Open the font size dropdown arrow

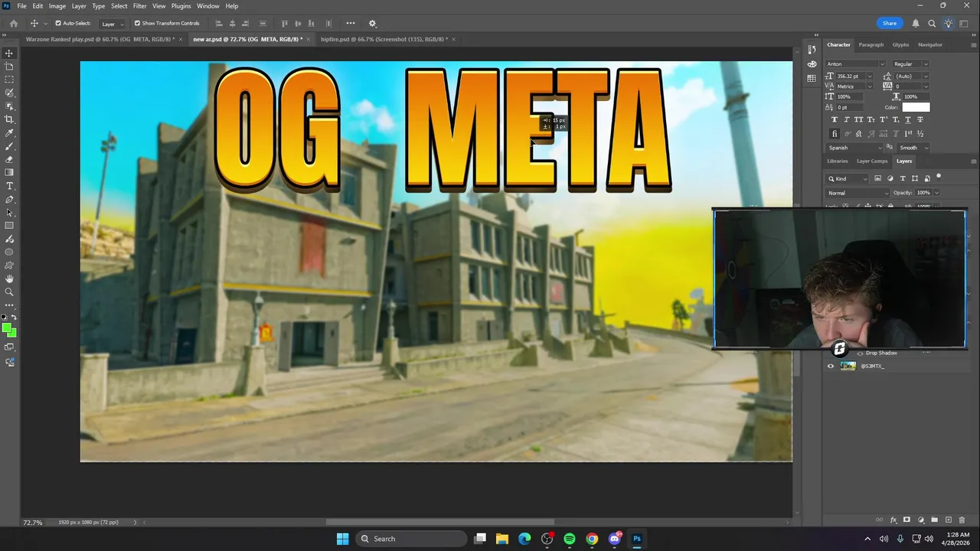click(870, 77)
